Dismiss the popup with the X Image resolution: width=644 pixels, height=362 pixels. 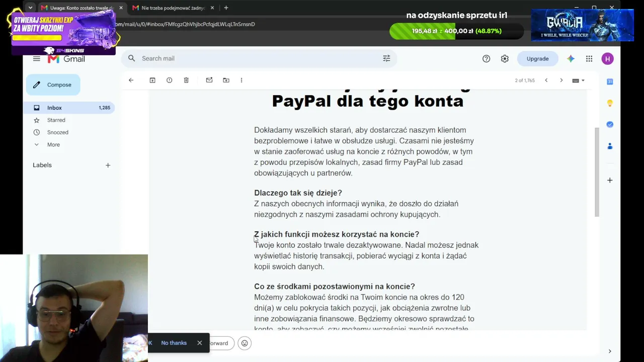tap(200, 343)
